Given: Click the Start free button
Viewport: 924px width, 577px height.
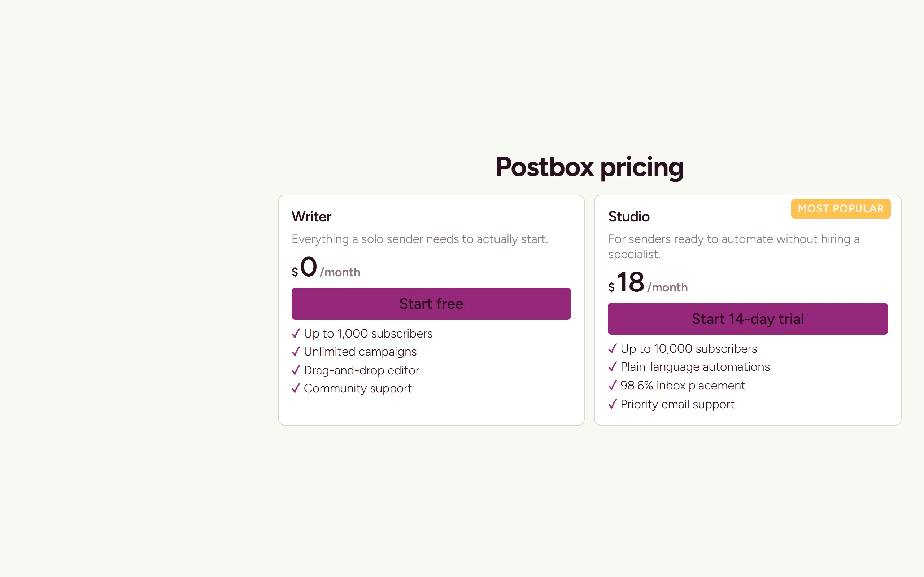Looking at the screenshot, I should [431, 303].
